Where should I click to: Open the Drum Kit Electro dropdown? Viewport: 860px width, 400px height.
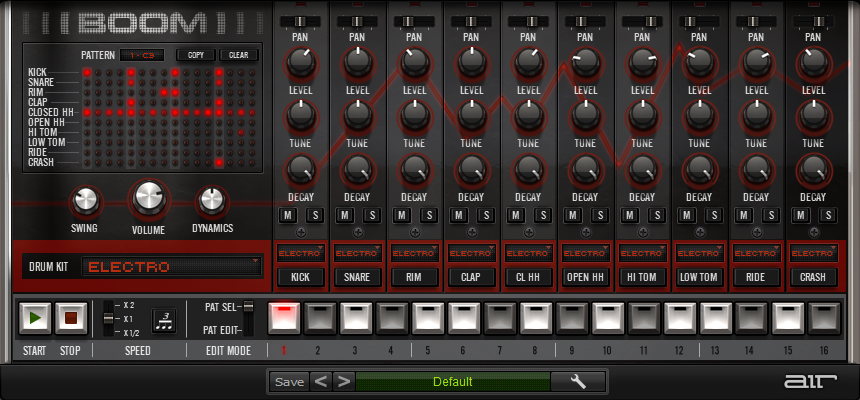point(171,267)
